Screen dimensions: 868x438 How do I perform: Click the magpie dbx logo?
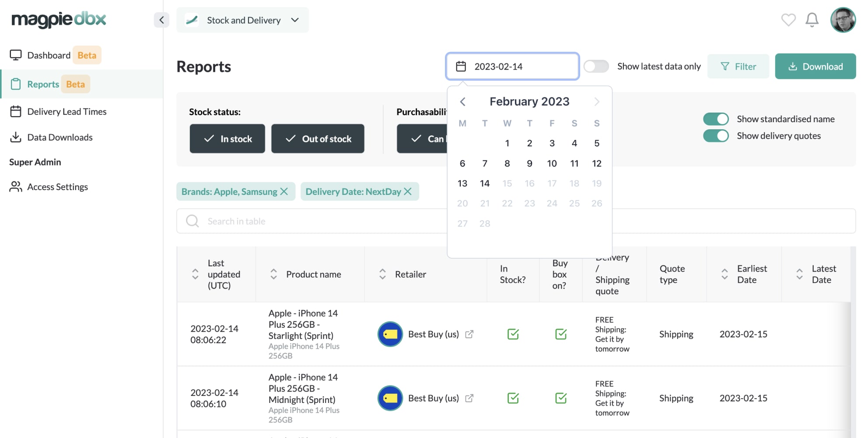(x=59, y=20)
